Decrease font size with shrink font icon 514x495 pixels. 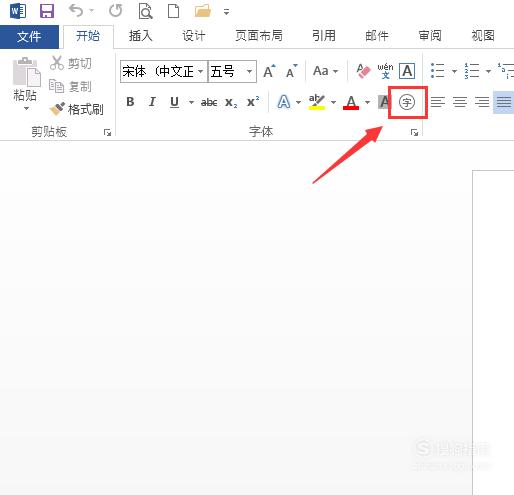(x=291, y=71)
